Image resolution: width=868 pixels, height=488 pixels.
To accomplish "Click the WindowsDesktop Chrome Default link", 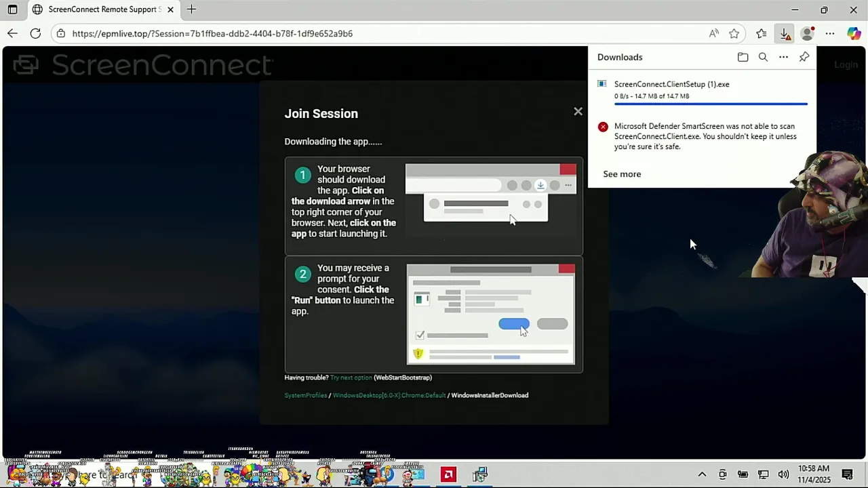I will tap(389, 395).
